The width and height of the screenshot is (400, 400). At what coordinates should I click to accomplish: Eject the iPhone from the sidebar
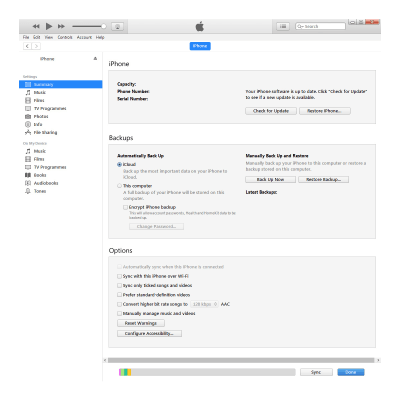pyautogui.click(x=95, y=59)
